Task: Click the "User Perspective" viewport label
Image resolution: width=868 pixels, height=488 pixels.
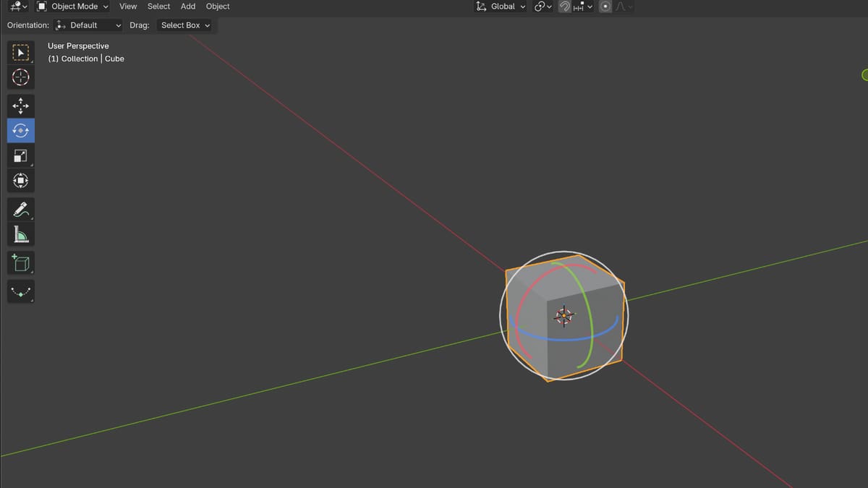Action: tap(78, 46)
